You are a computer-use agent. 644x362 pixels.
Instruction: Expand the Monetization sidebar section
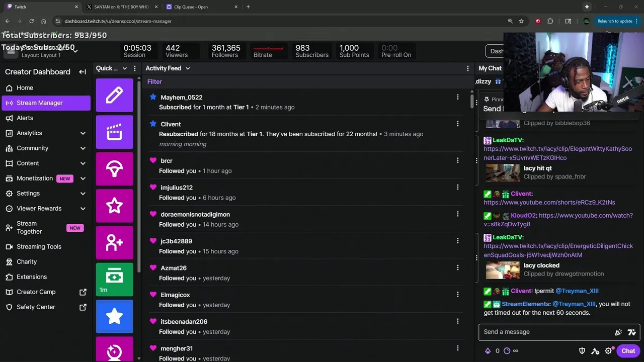click(x=83, y=178)
